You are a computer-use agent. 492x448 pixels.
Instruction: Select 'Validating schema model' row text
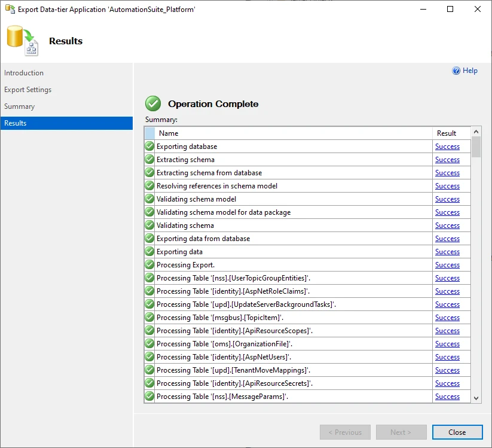[196, 199]
